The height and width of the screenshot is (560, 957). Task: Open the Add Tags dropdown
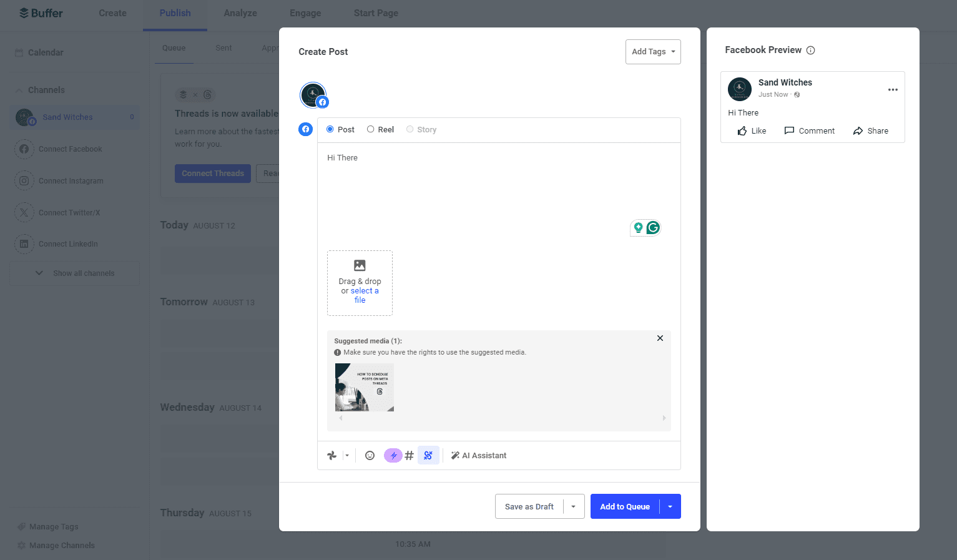(653, 52)
